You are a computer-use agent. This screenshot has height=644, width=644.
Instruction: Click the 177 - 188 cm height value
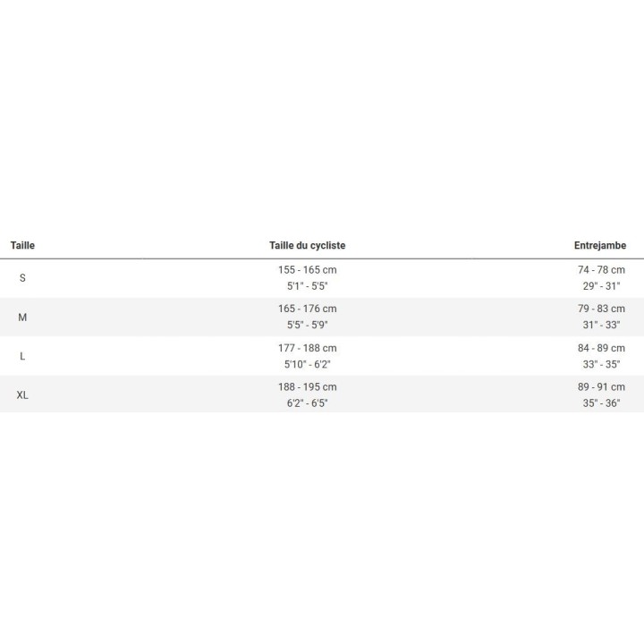(x=307, y=348)
